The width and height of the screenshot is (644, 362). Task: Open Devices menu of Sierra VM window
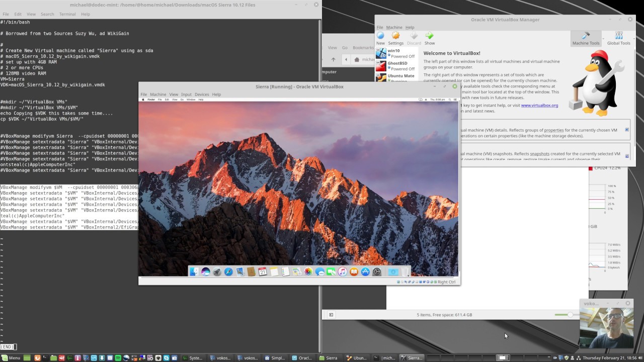[x=202, y=95]
